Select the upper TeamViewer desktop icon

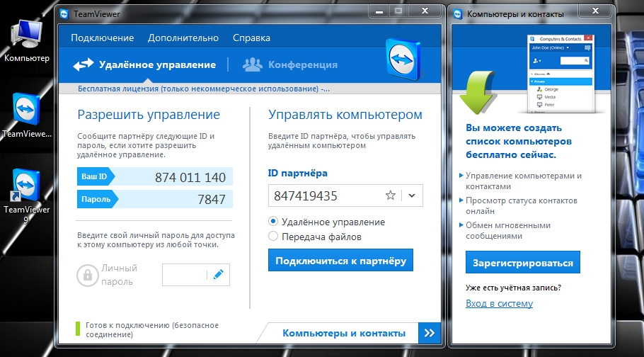tap(26, 109)
